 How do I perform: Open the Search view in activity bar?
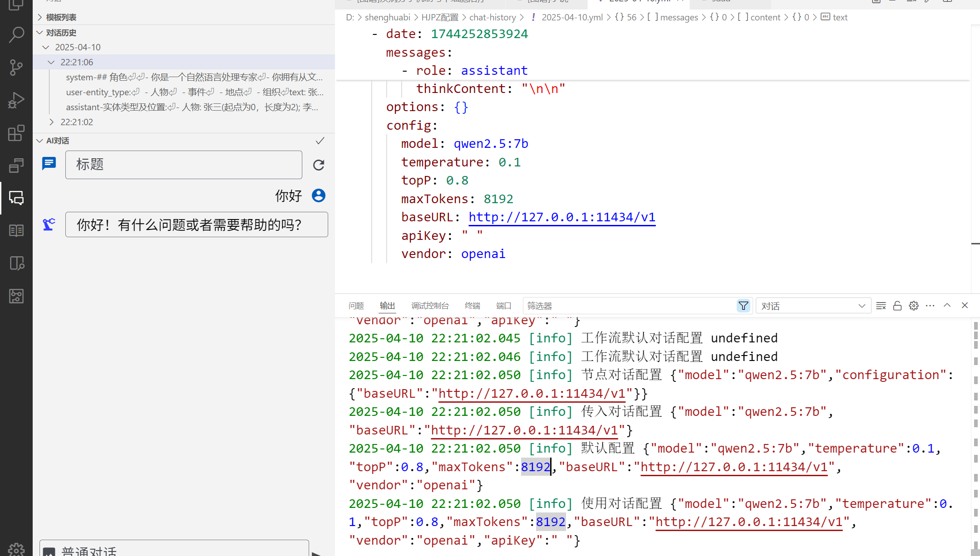click(16, 34)
